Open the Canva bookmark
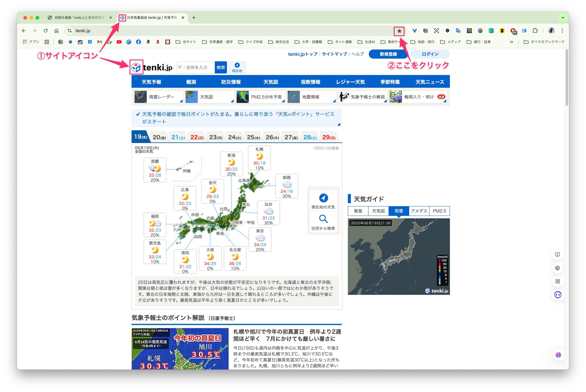The height and width of the screenshot is (392, 586). [x=129, y=42]
